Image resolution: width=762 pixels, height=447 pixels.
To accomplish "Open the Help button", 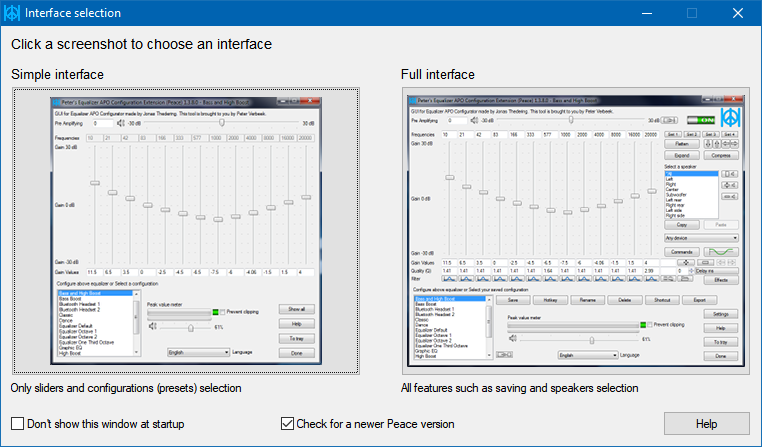I will click(707, 424).
